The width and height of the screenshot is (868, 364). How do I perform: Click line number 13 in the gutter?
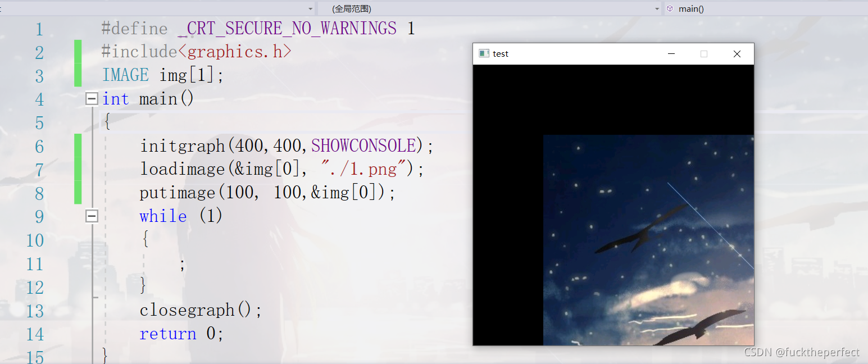tap(35, 311)
